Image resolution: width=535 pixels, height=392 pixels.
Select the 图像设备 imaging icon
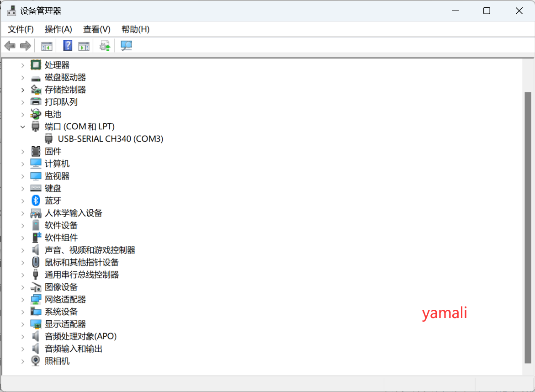click(x=36, y=287)
